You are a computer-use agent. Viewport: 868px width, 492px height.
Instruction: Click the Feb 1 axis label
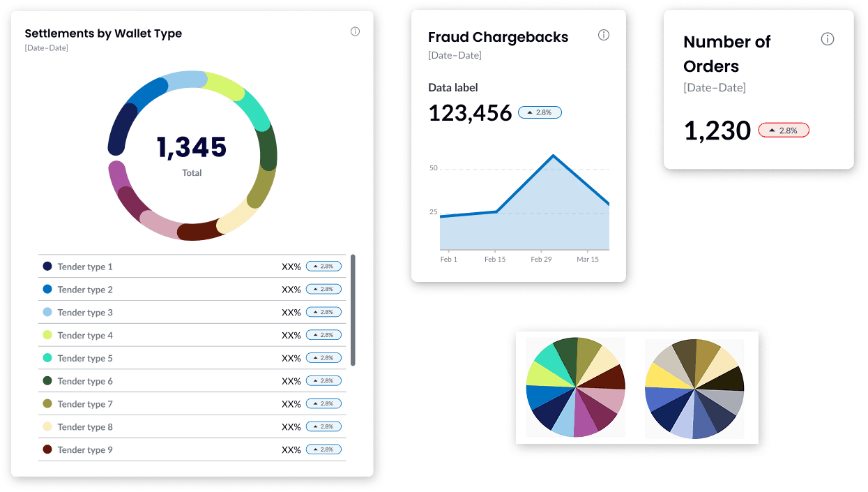449,259
